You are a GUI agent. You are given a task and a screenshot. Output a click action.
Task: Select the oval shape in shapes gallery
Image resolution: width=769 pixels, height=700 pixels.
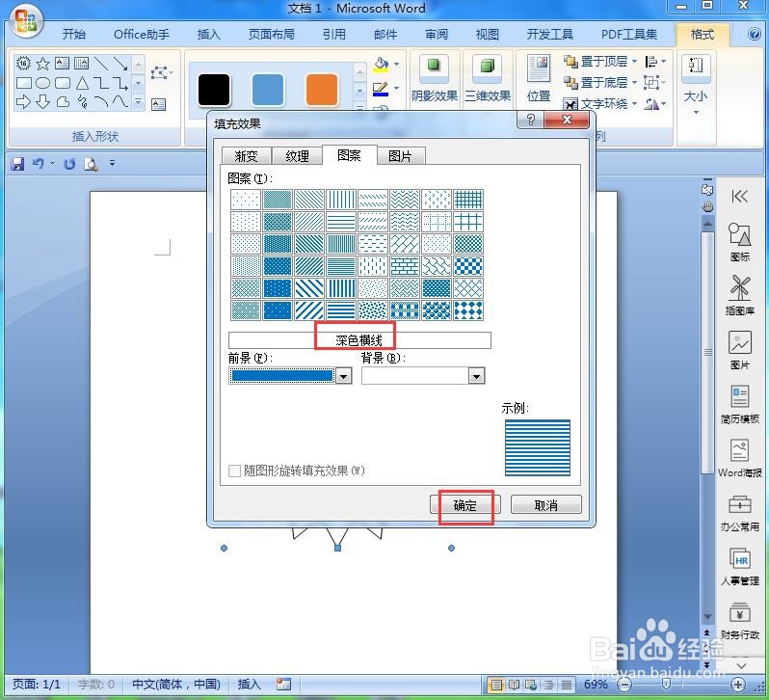42,83
